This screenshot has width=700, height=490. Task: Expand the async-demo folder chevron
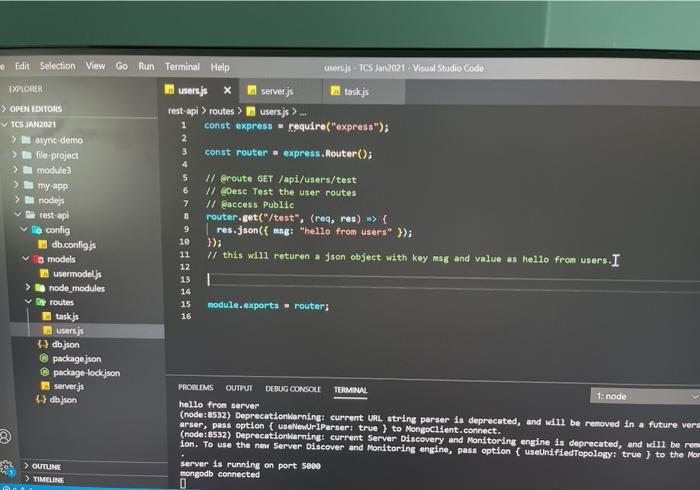click(14, 140)
